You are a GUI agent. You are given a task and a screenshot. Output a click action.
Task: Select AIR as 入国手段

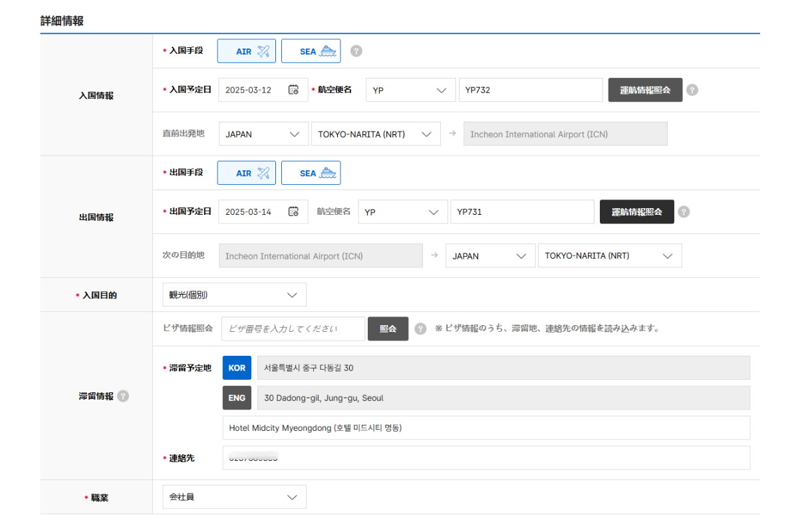point(246,51)
